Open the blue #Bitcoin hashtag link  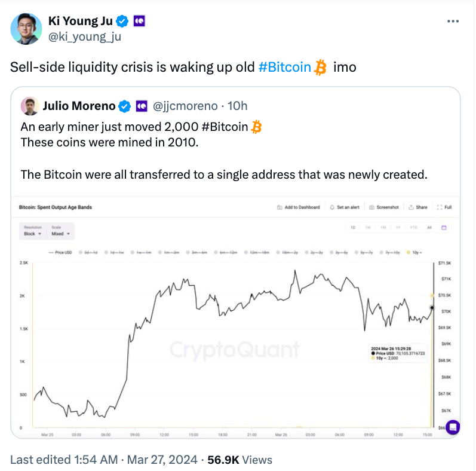(285, 67)
